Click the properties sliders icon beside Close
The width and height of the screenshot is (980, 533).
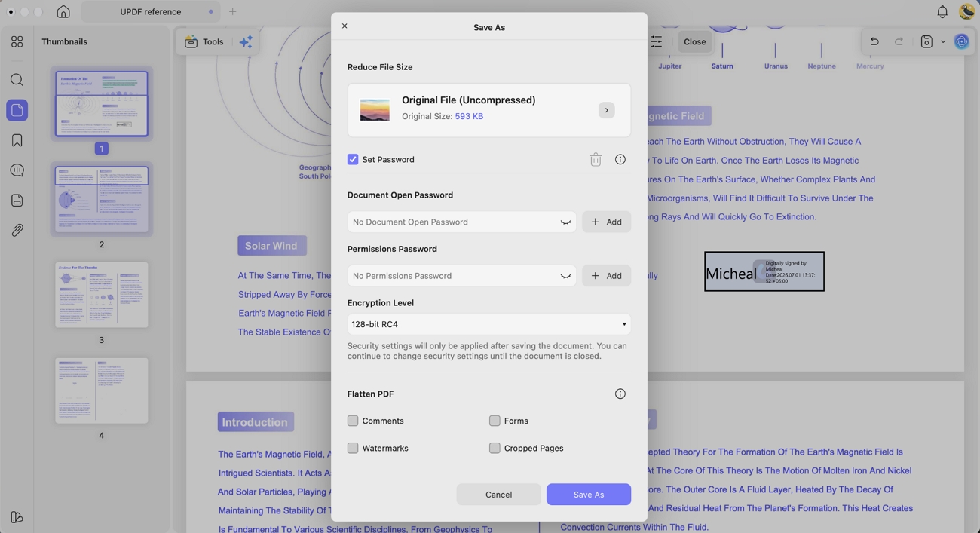click(657, 41)
